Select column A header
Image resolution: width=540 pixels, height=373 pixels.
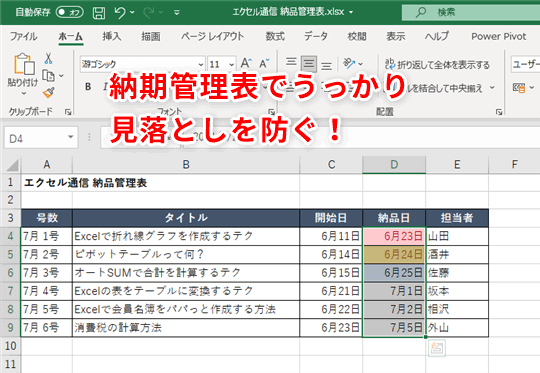point(47,165)
